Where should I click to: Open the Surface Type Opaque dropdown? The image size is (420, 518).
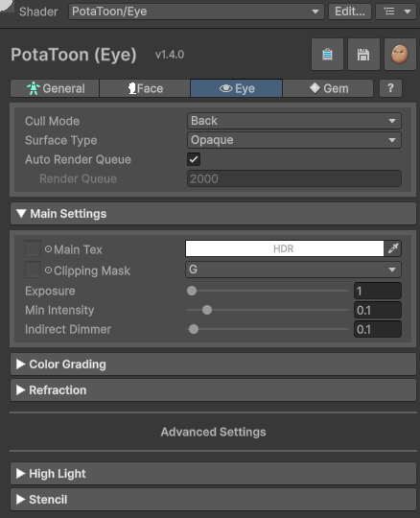coord(294,140)
